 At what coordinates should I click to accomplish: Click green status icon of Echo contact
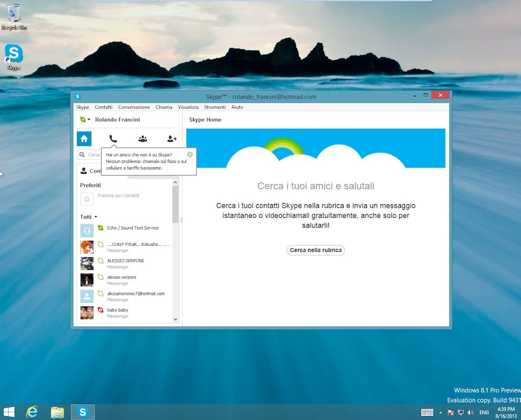[100, 228]
